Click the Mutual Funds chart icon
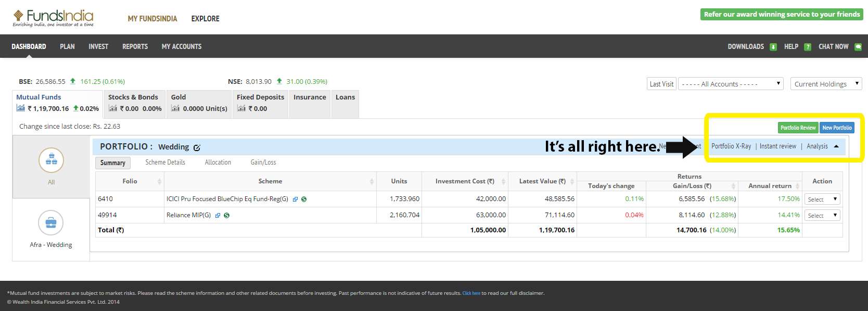 [21, 108]
